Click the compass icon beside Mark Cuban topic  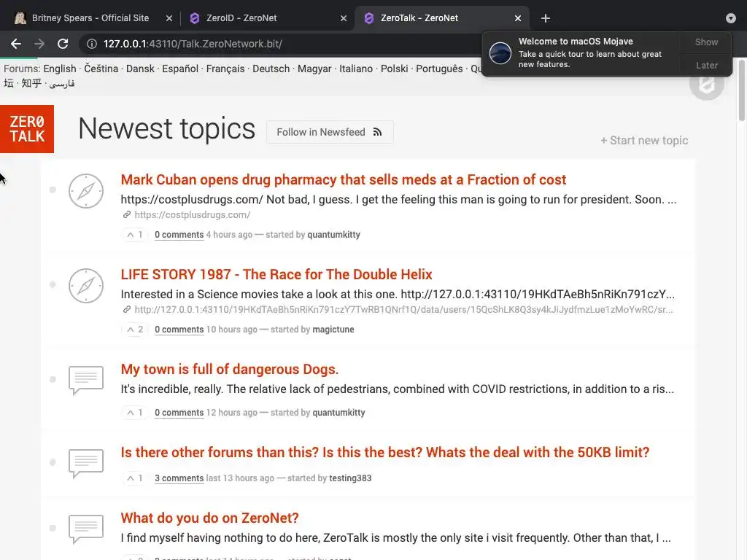pos(86,191)
